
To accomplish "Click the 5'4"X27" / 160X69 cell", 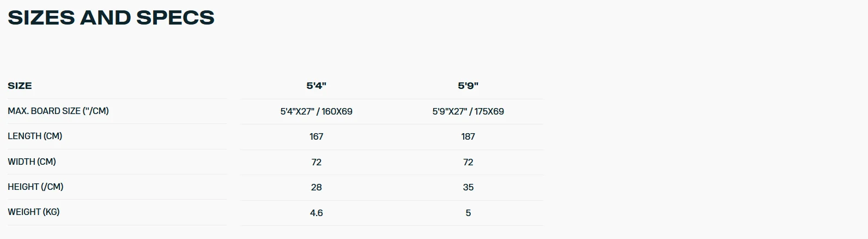I will [x=317, y=111].
